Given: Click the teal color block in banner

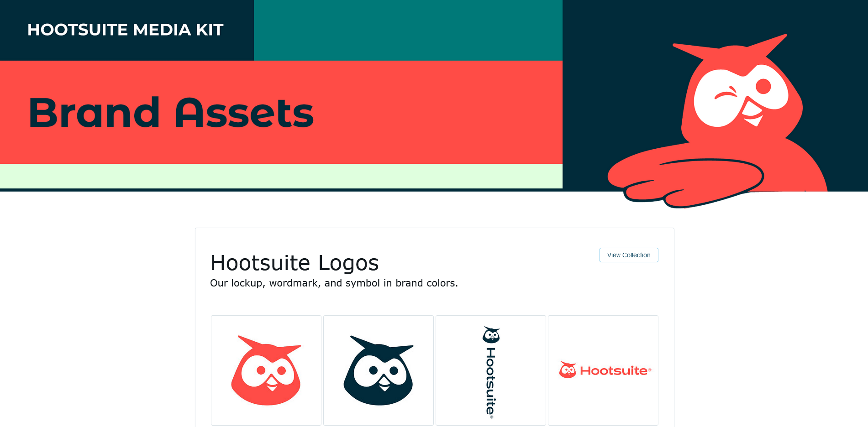Looking at the screenshot, I should [408, 30].
